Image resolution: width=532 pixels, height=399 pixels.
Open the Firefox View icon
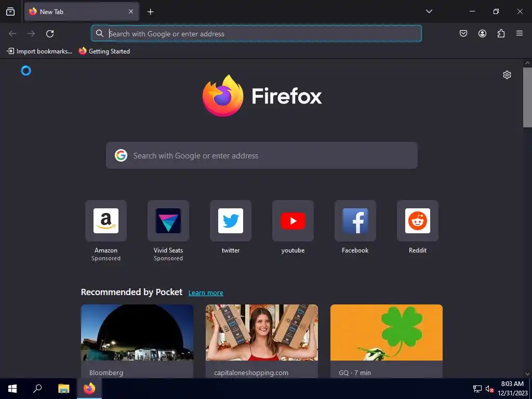coord(10,11)
